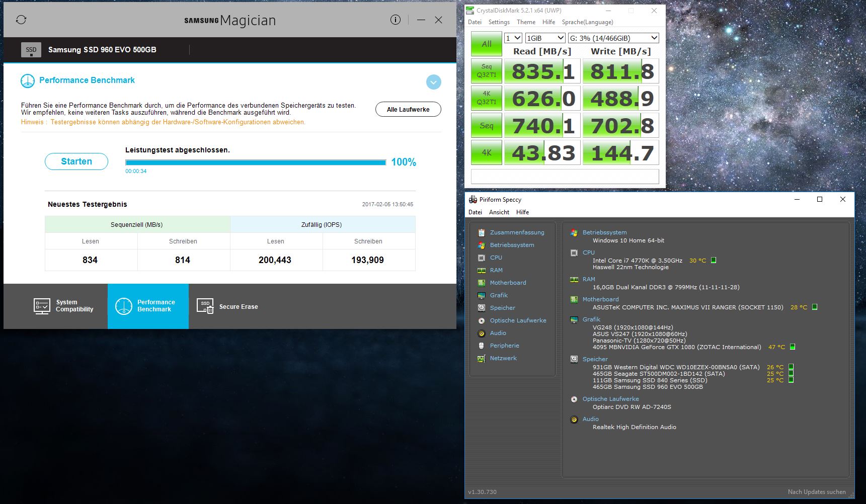Select RAM in Speccy sidebar

496,270
